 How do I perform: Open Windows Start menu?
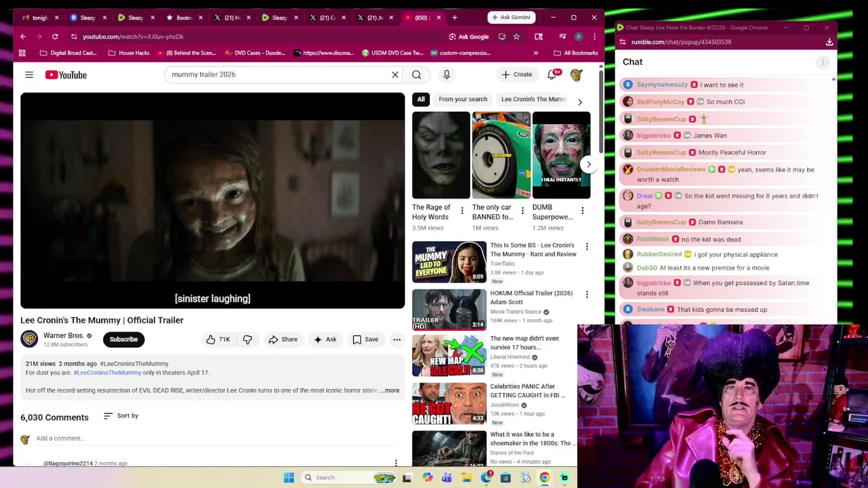pos(289,478)
